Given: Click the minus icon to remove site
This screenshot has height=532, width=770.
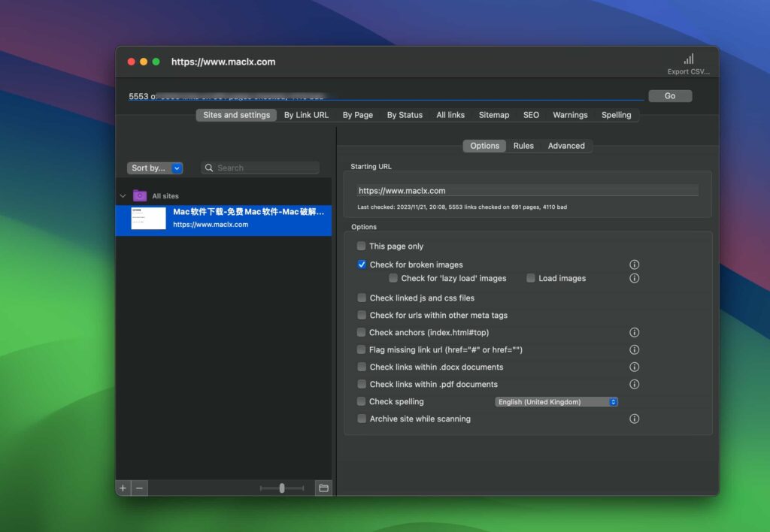Looking at the screenshot, I should pos(139,488).
